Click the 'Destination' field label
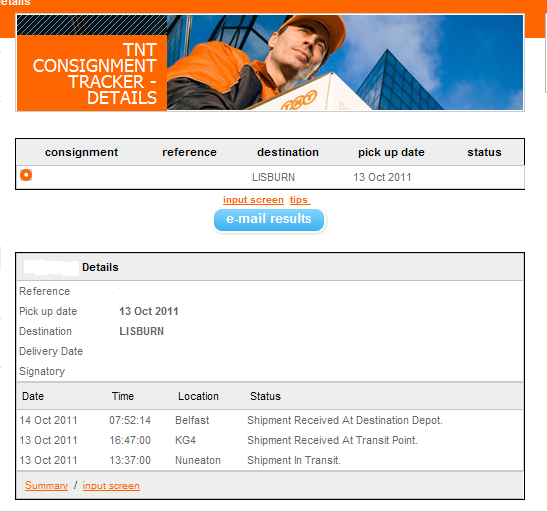Image resolution: width=547 pixels, height=512 pixels. [45, 331]
